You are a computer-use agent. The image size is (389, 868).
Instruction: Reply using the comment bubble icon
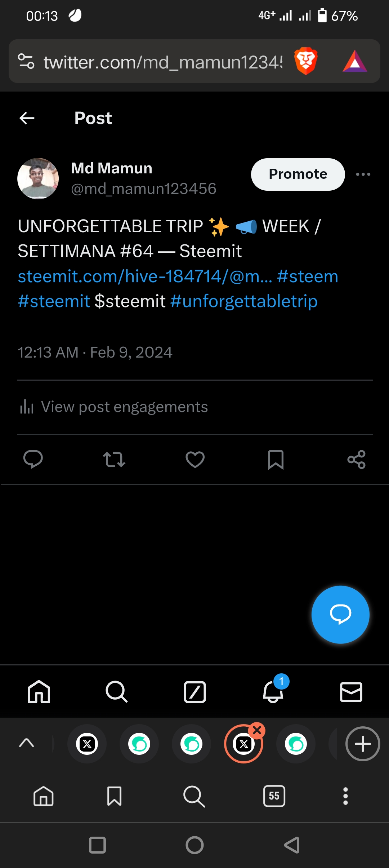click(x=33, y=460)
